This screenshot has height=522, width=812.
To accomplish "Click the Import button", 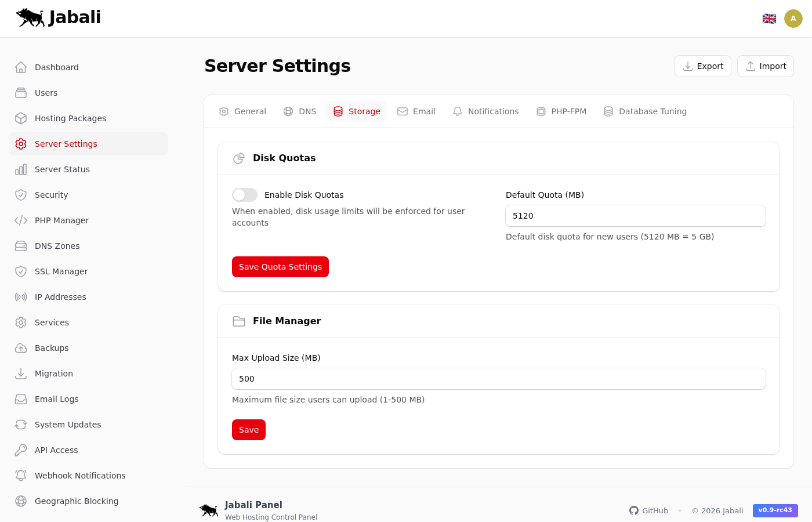I will [x=765, y=66].
